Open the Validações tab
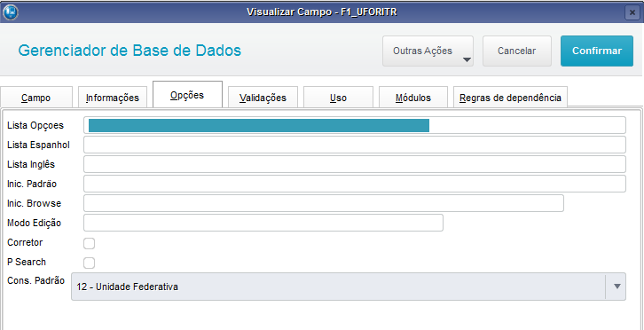Viewport: 644px width, 330px height. 263,98
